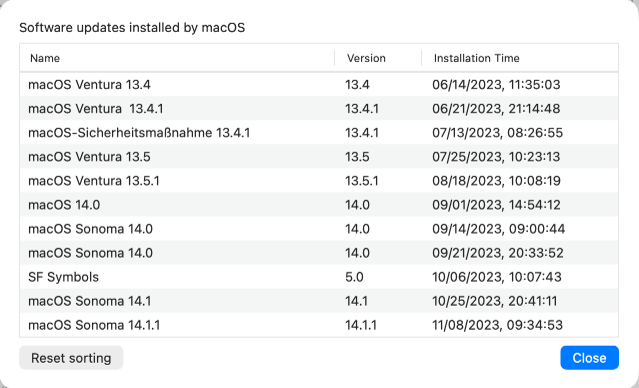Click the 06/14/2023, 11:35:03 installation time
The image size is (639, 388).
(x=496, y=85)
